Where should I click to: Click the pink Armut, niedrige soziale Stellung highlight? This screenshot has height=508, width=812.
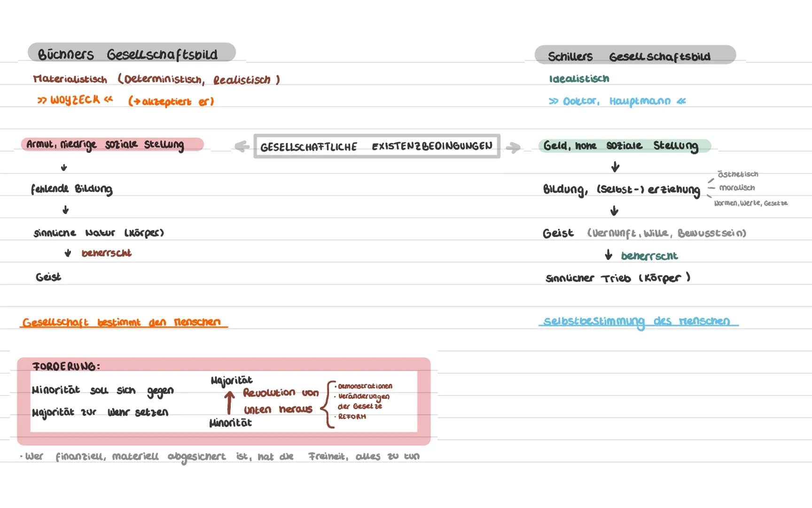pyautogui.click(x=112, y=144)
